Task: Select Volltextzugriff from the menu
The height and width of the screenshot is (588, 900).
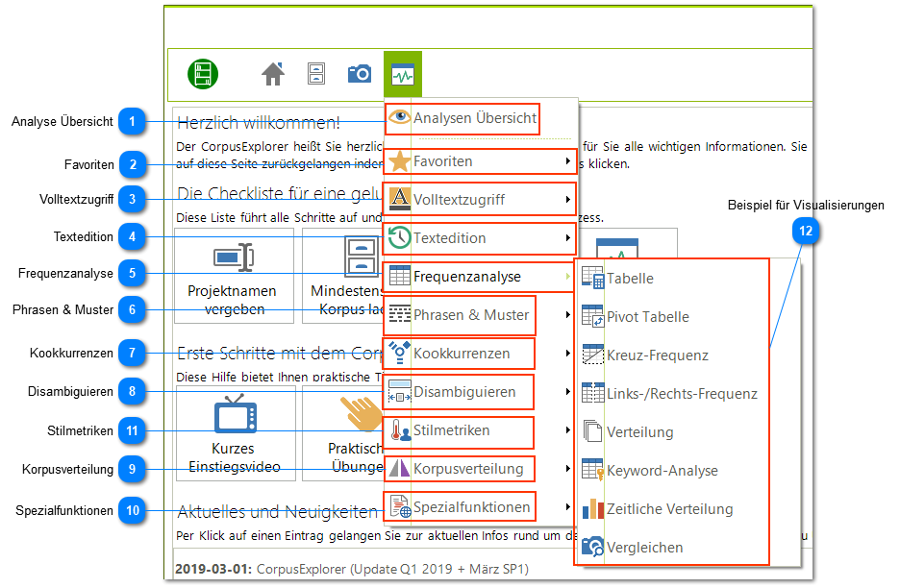Action: coord(480,199)
